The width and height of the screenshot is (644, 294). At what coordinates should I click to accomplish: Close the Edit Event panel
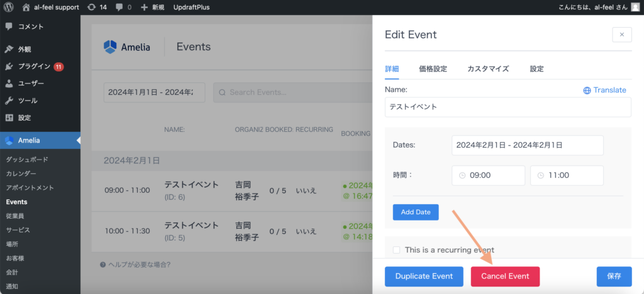coord(621,35)
